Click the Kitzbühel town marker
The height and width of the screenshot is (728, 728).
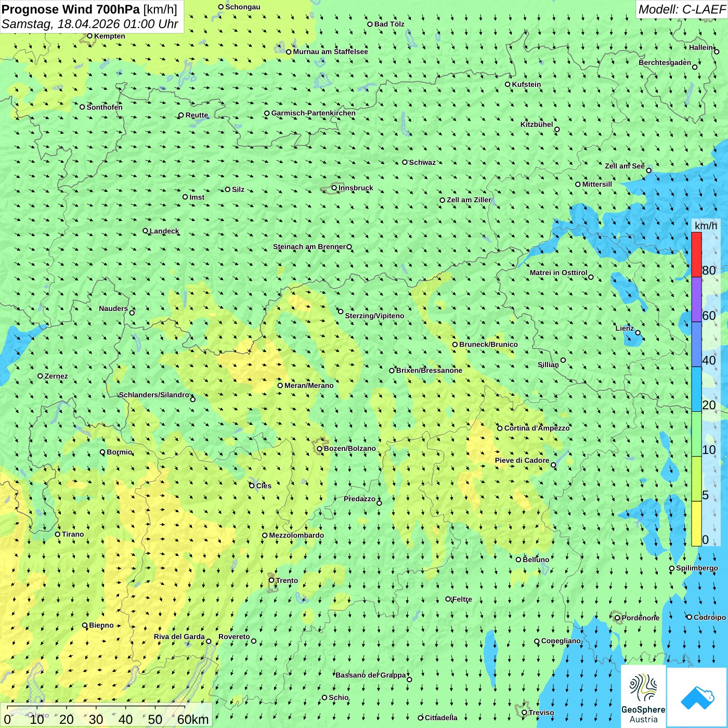tap(557, 129)
